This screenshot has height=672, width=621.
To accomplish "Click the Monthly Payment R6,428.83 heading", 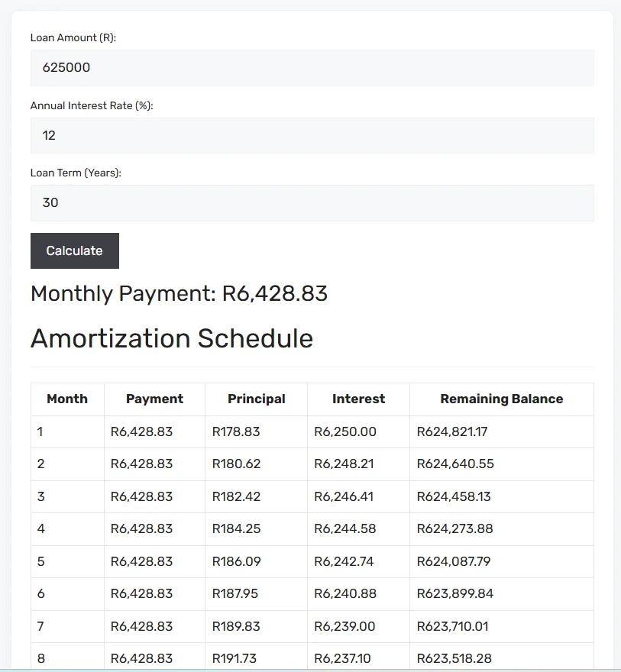I will [x=180, y=293].
